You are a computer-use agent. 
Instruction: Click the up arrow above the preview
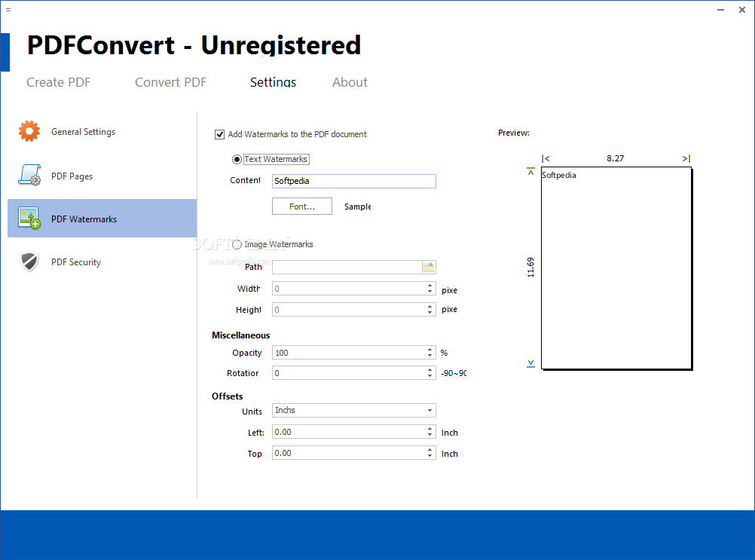pos(530,171)
